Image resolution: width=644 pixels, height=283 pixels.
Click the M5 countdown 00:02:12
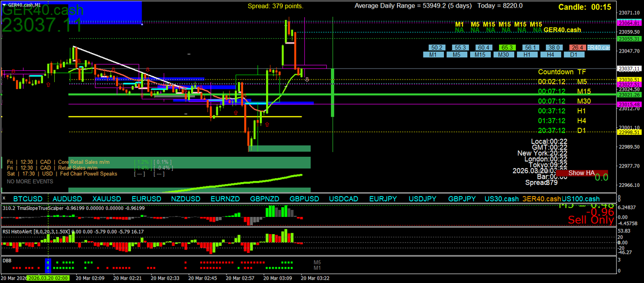(552, 82)
